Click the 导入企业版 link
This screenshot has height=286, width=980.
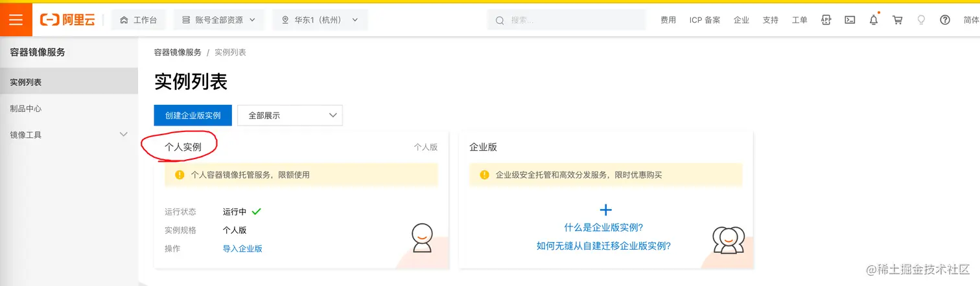coord(242,248)
